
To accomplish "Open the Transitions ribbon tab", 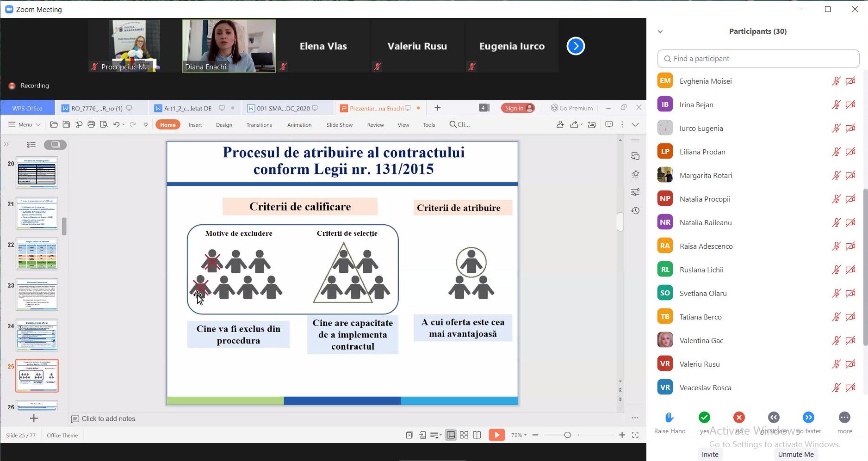I will pos(259,125).
